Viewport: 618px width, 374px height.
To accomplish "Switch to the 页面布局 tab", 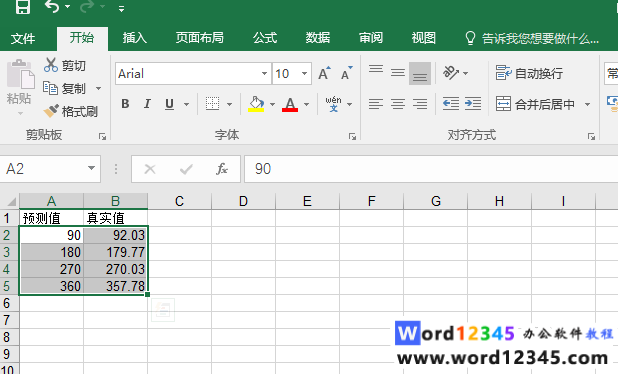I will (199, 38).
